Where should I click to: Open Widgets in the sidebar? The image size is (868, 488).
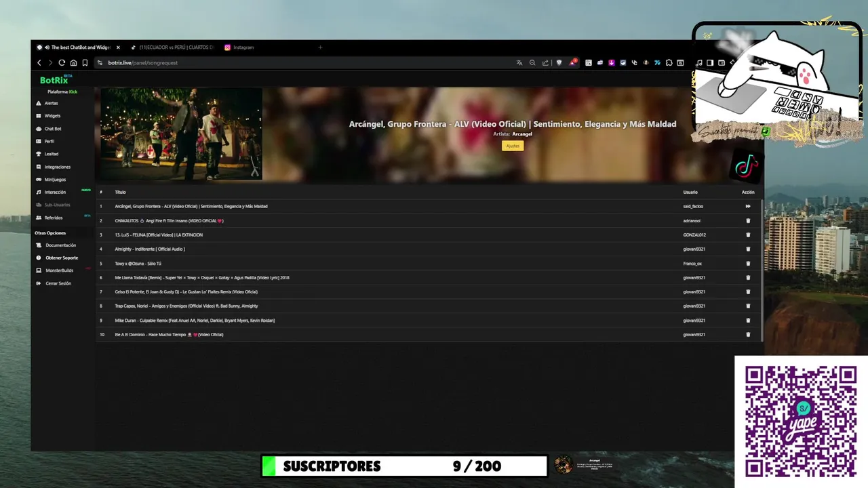tap(52, 116)
